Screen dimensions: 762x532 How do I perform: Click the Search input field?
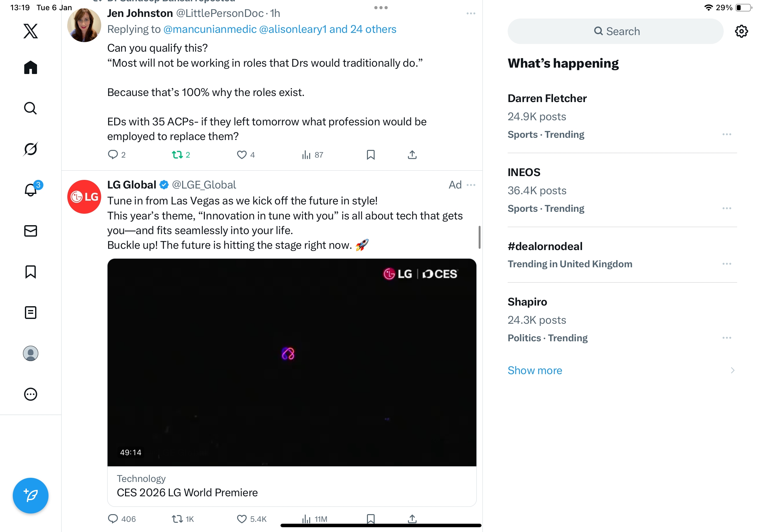pos(615,31)
